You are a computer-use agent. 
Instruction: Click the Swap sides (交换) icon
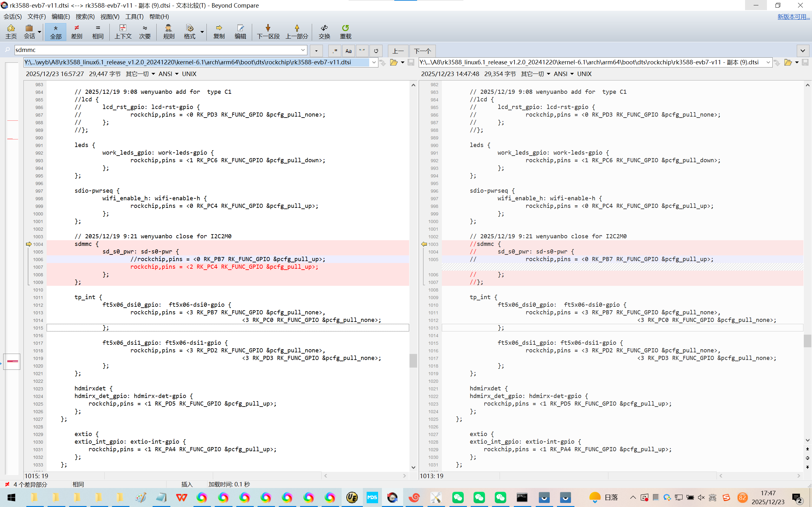[324, 31]
